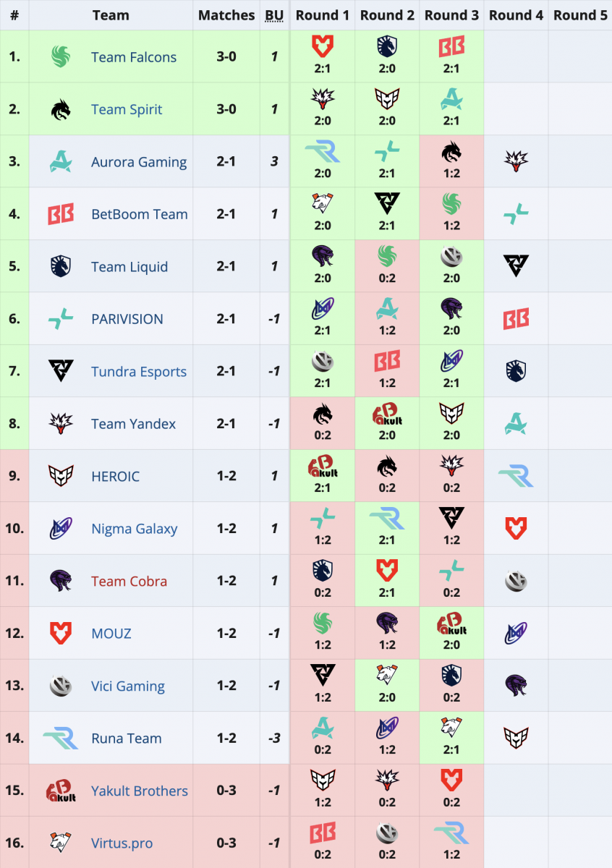
Task: Open the red Team Cobra link
Action: pyautogui.click(x=129, y=581)
